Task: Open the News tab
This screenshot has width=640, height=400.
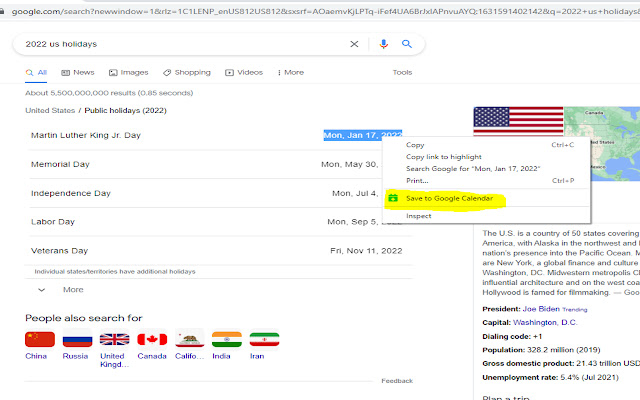Action: pos(78,72)
